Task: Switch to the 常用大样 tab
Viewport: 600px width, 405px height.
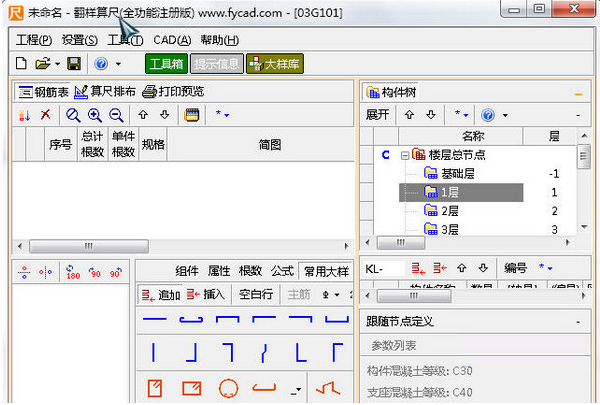Action: (326, 271)
